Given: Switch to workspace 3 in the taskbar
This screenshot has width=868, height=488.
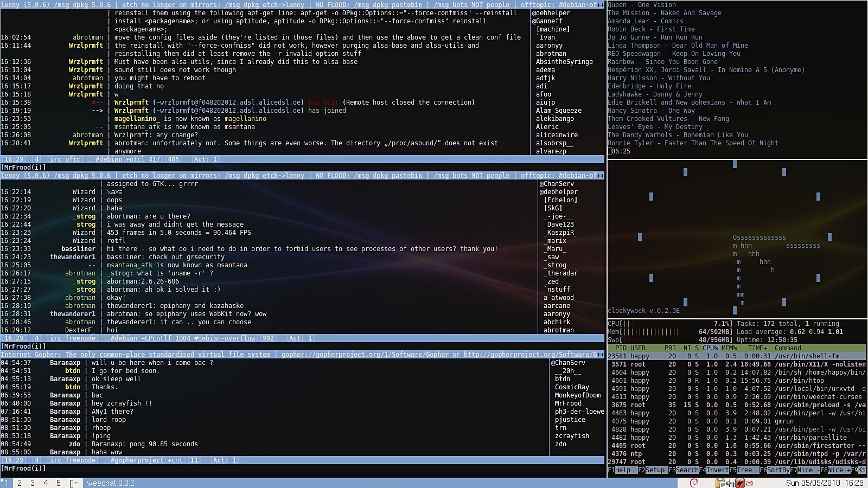Looking at the screenshot, I should click(33, 483).
